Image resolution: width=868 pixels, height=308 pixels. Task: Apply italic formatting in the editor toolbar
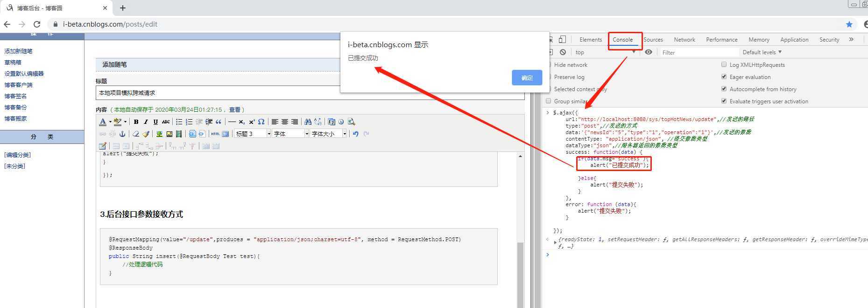146,122
